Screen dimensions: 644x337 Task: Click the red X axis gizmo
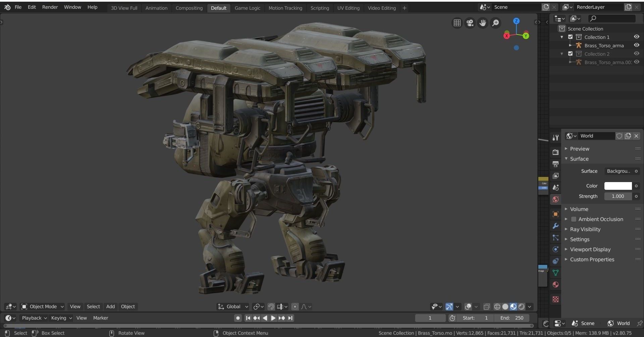click(506, 36)
